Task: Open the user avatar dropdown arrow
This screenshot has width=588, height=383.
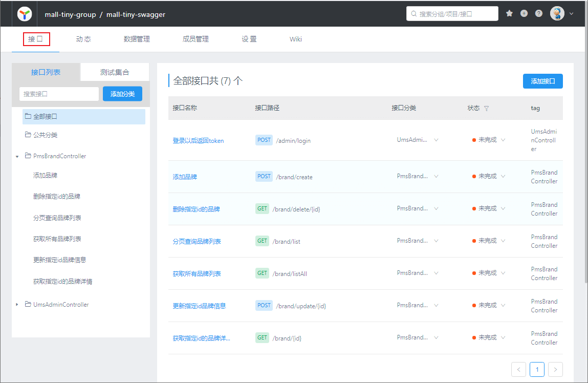Action: 571,14
